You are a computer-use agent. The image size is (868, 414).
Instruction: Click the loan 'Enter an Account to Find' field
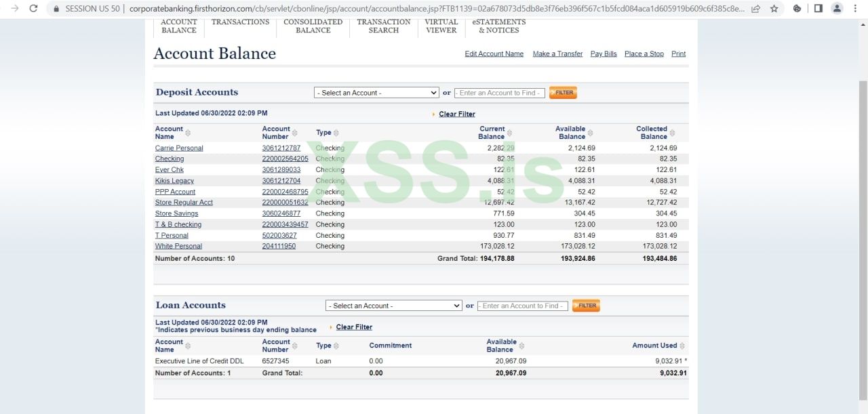tap(521, 306)
